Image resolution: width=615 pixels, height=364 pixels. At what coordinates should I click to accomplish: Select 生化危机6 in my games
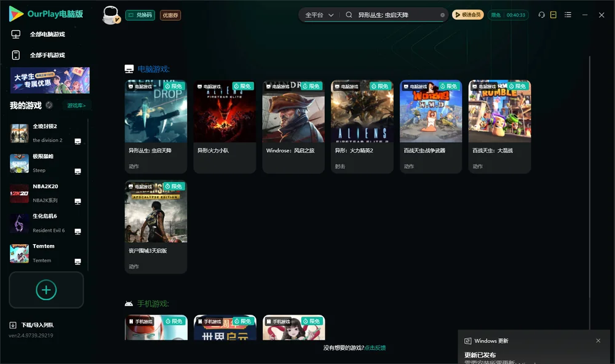(46, 224)
